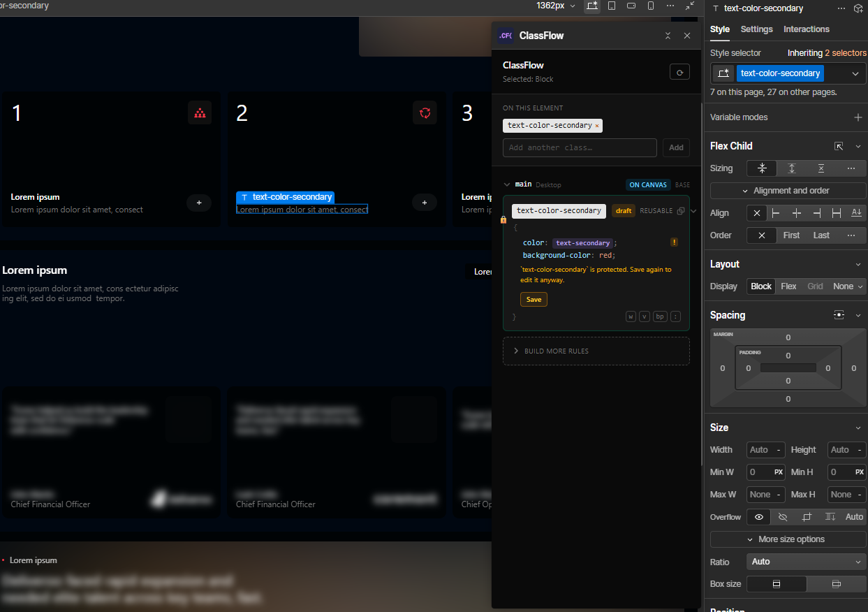Collapse the ClassFlow panel with the minimize arrows
Viewport: 868px width, 612px height.
click(x=668, y=36)
